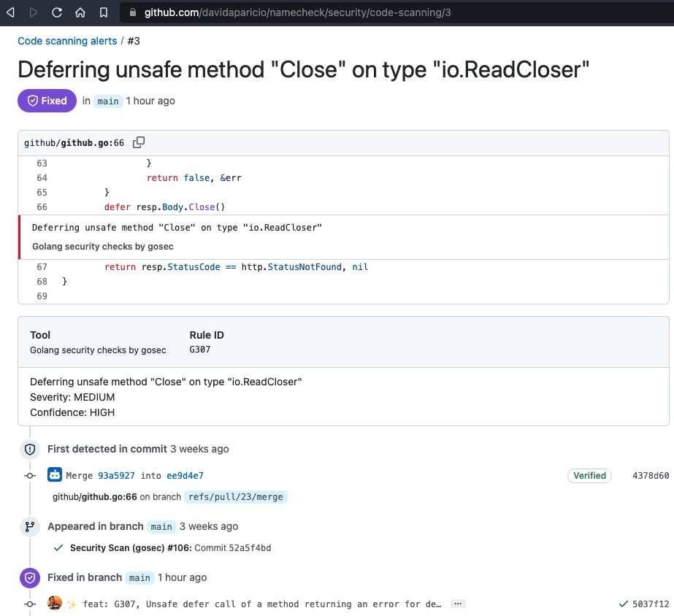Click the branch icon beside Appeared in branch
This screenshot has height=616, width=674.
click(29, 526)
